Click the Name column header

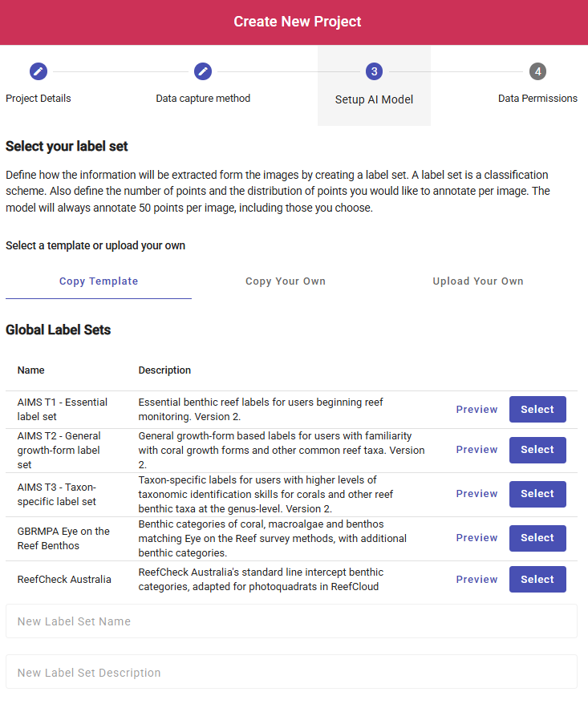coord(31,370)
